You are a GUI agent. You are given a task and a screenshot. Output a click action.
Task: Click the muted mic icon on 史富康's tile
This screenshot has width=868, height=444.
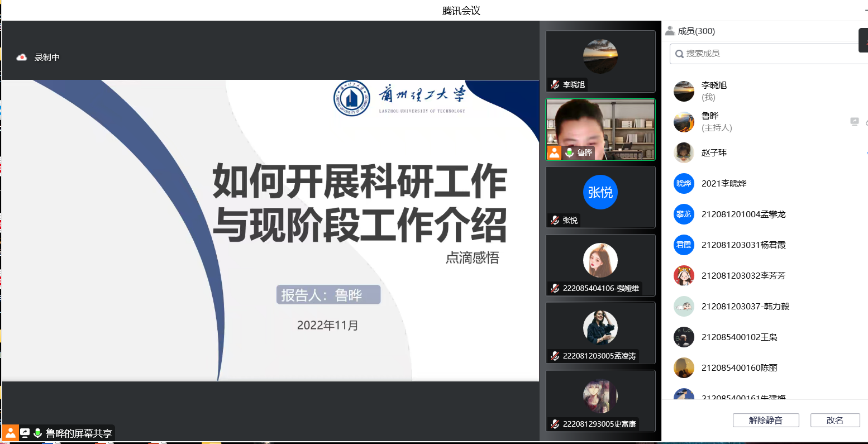555,424
